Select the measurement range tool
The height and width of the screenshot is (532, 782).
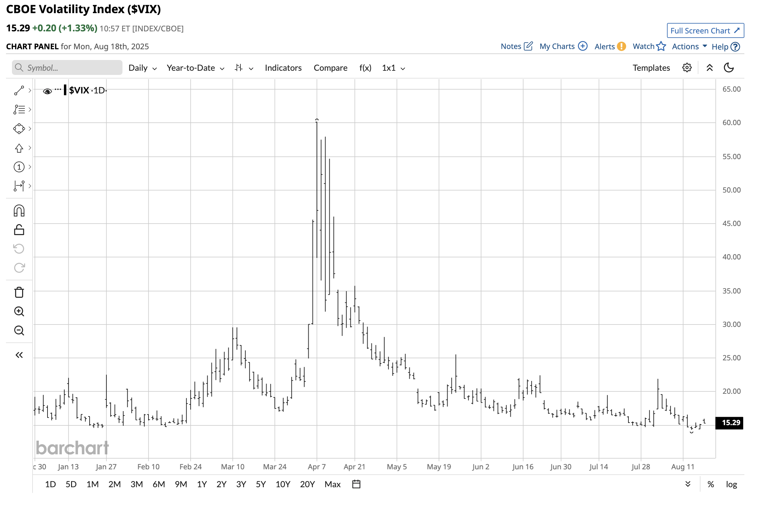click(x=19, y=186)
